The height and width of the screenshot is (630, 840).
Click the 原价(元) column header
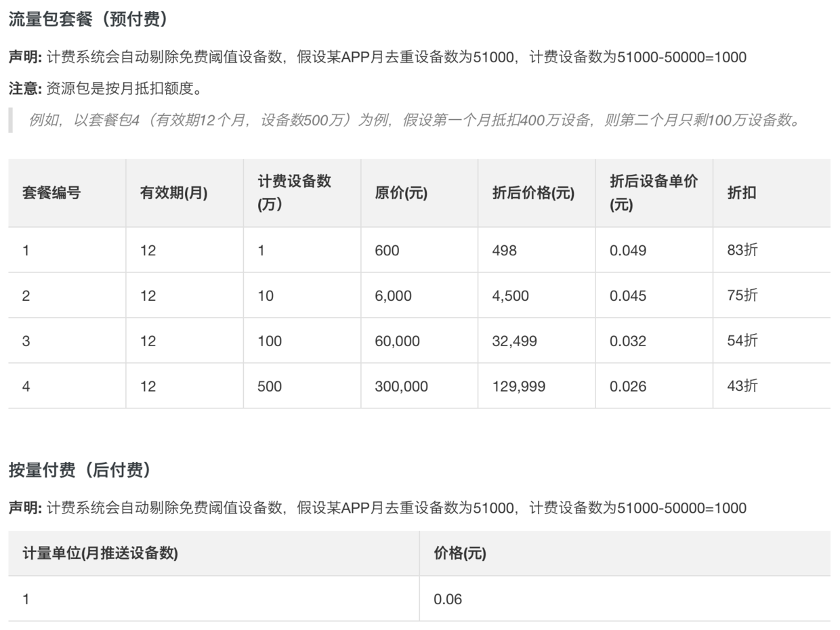click(419, 193)
